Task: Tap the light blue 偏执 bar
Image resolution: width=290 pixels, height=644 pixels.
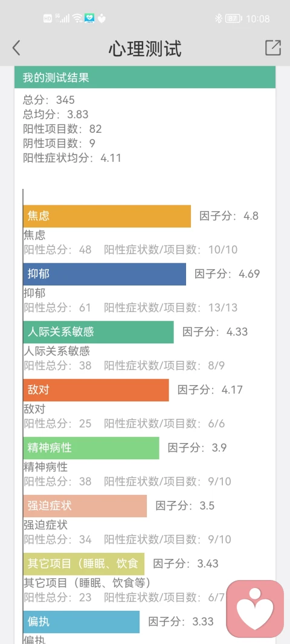Action: pos(81,622)
